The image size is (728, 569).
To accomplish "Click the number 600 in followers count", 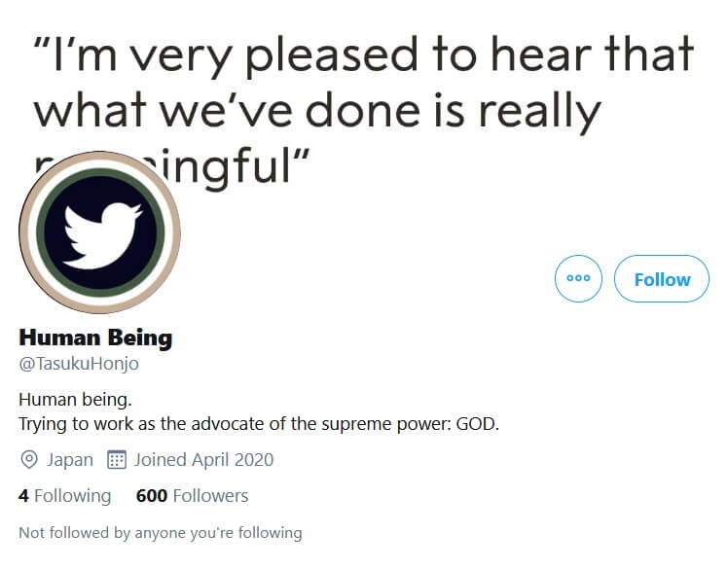I will 152,496.
